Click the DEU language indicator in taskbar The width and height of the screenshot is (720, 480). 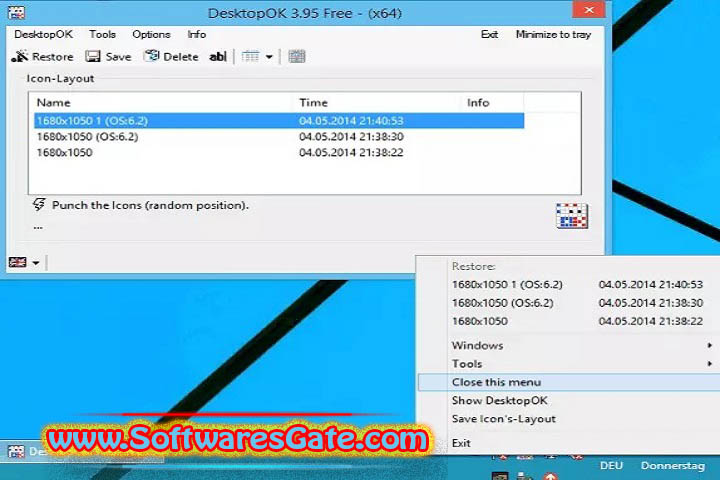click(x=611, y=466)
